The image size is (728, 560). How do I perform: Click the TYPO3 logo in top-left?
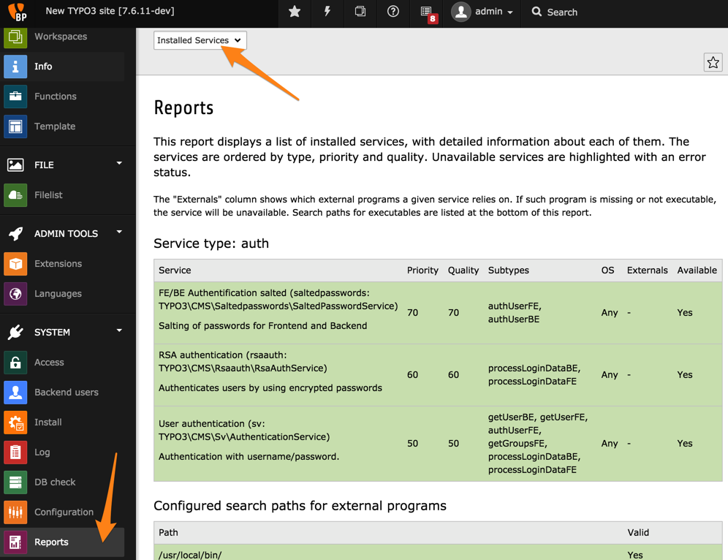pos(17,12)
